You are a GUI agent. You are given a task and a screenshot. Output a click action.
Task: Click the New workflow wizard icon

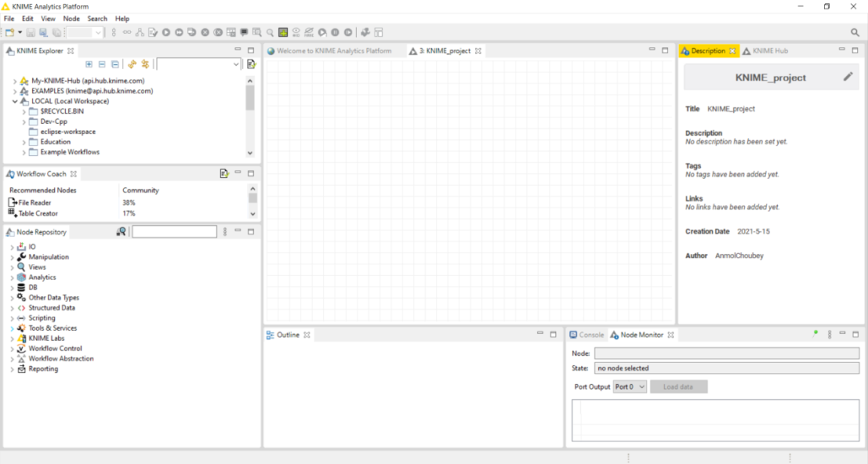coord(9,33)
